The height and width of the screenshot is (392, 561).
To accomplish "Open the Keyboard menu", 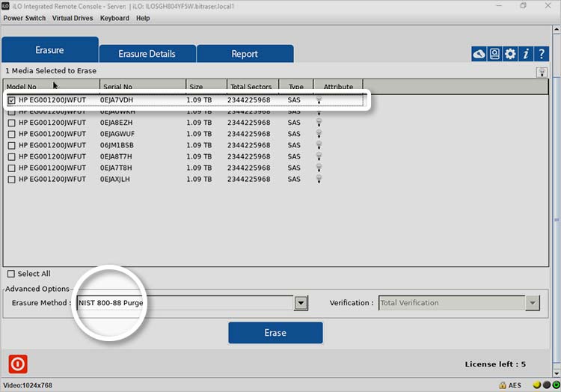I will 114,18.
